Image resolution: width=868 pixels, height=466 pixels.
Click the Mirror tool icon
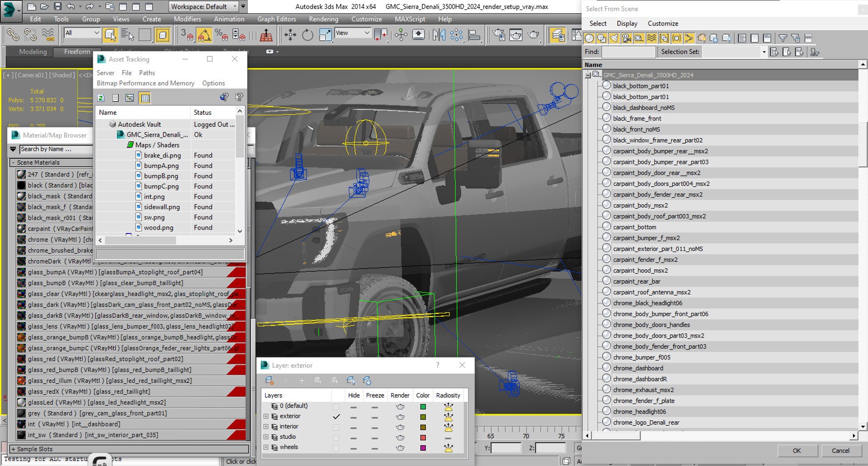tap(439, 35)
